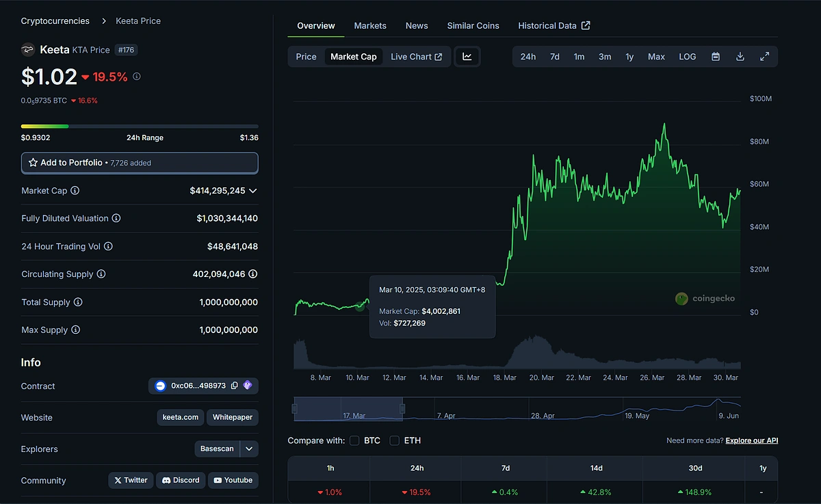821x504 pixels.
Task: Click the download chart data icon
Action: pos(740,57)
